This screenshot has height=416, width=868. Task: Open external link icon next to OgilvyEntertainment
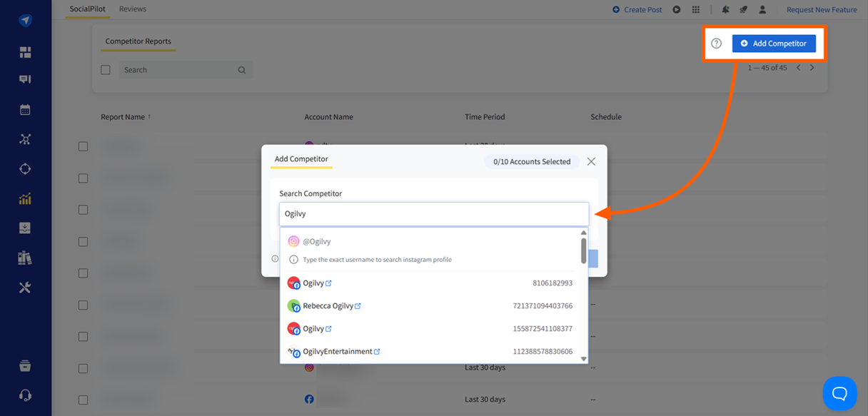(x=377, y=352)
